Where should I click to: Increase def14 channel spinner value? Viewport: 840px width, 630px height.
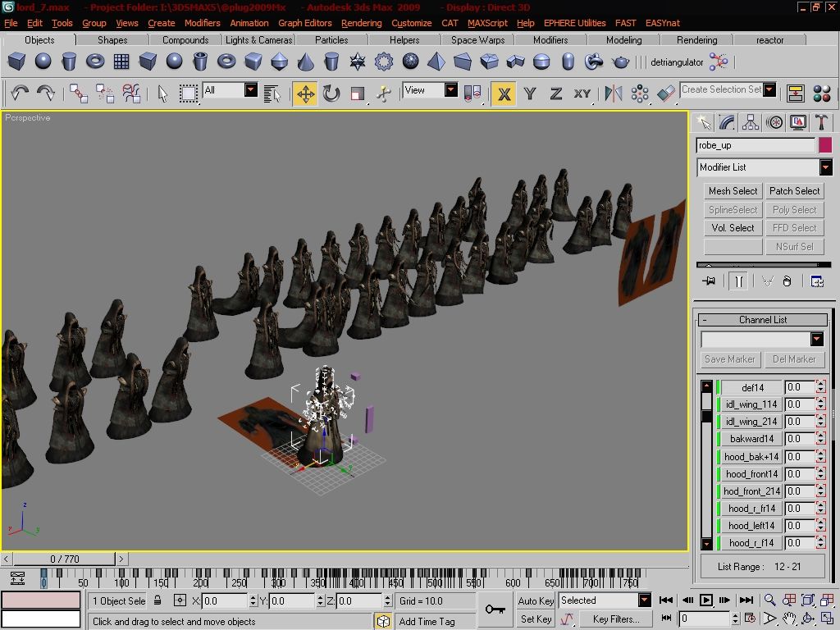coord(820,383)
